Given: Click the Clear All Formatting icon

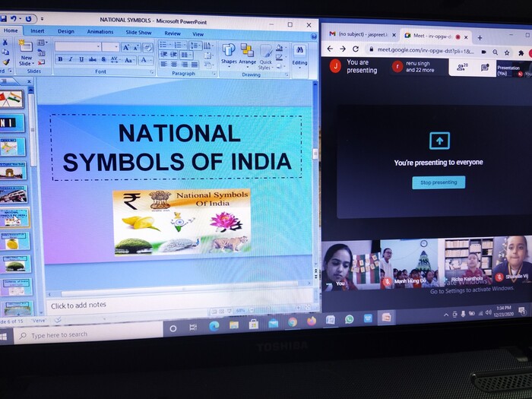Looking at the screenshot, I should tap(147, 48).
